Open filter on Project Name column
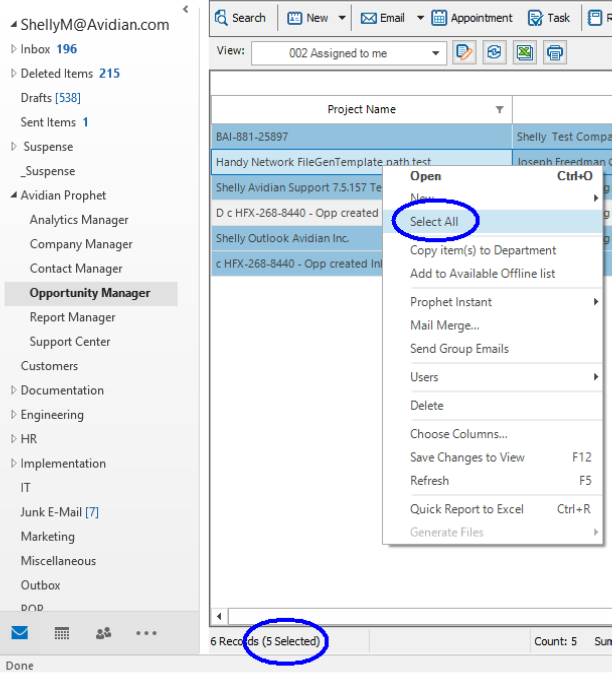 [500, 109]
